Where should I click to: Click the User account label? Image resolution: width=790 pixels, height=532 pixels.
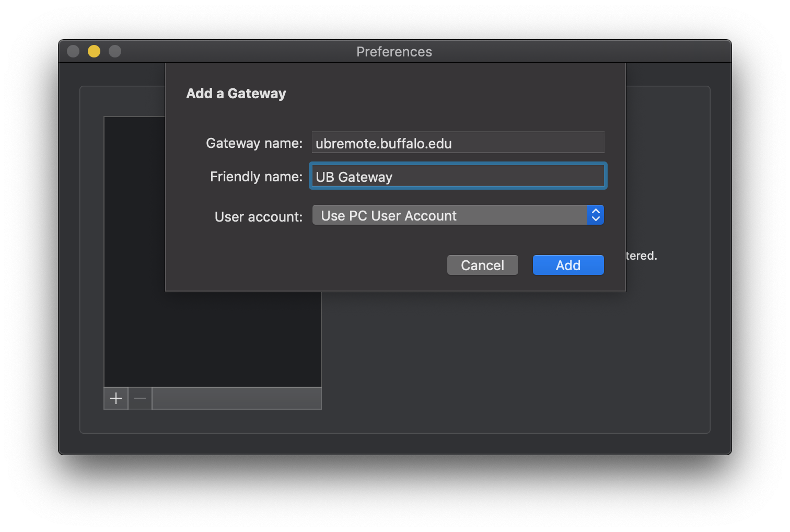258,217
